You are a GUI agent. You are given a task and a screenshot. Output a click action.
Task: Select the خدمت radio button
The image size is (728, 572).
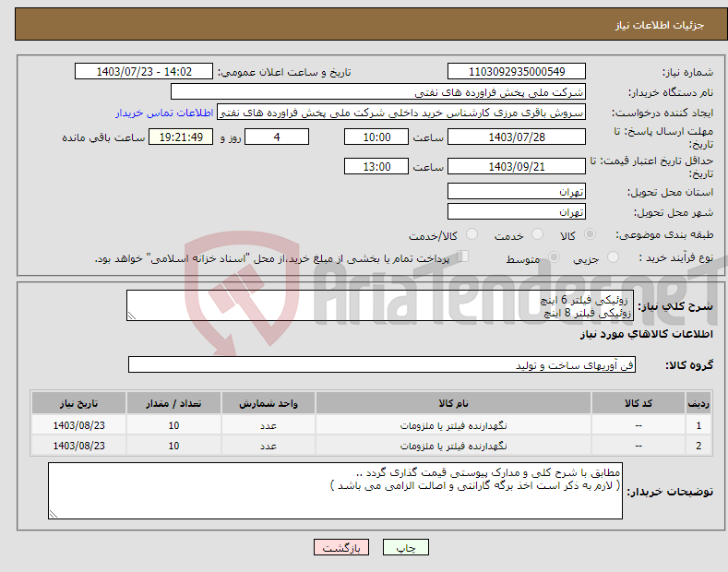point(537,234)
